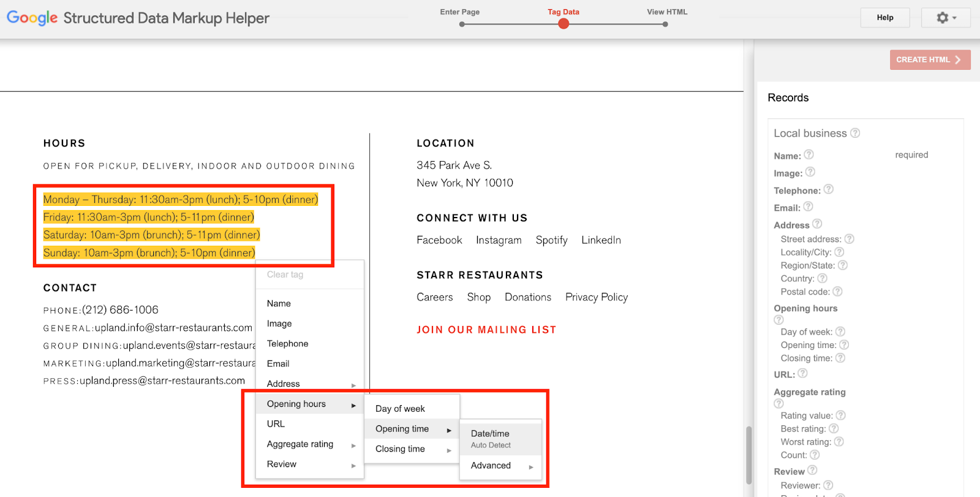Open the LinkedIn link
This screenshot has width=980, height=497.
pos(601,240)
